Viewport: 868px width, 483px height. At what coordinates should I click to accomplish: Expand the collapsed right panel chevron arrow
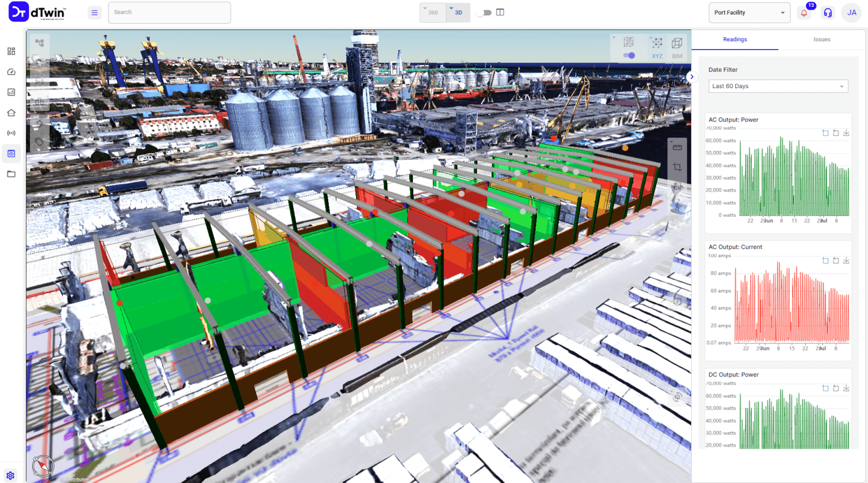pyautogui.click(x=692, y=76)
